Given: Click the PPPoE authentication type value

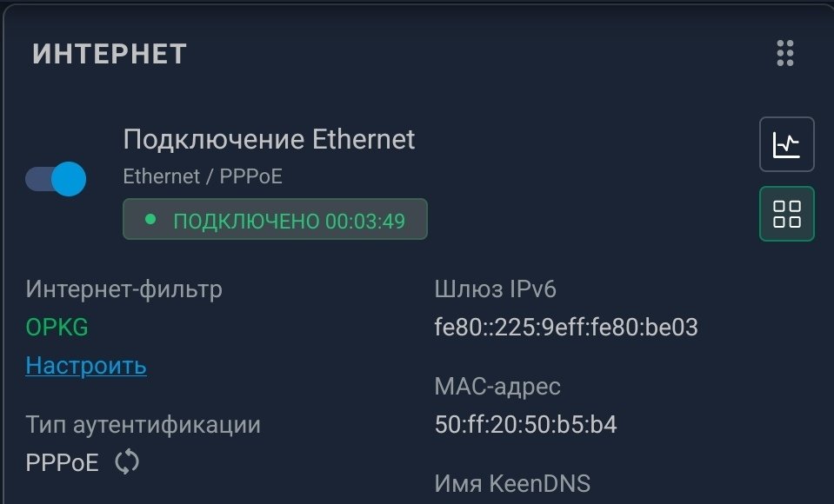Looking at the screenshot, I should (63, 462).
